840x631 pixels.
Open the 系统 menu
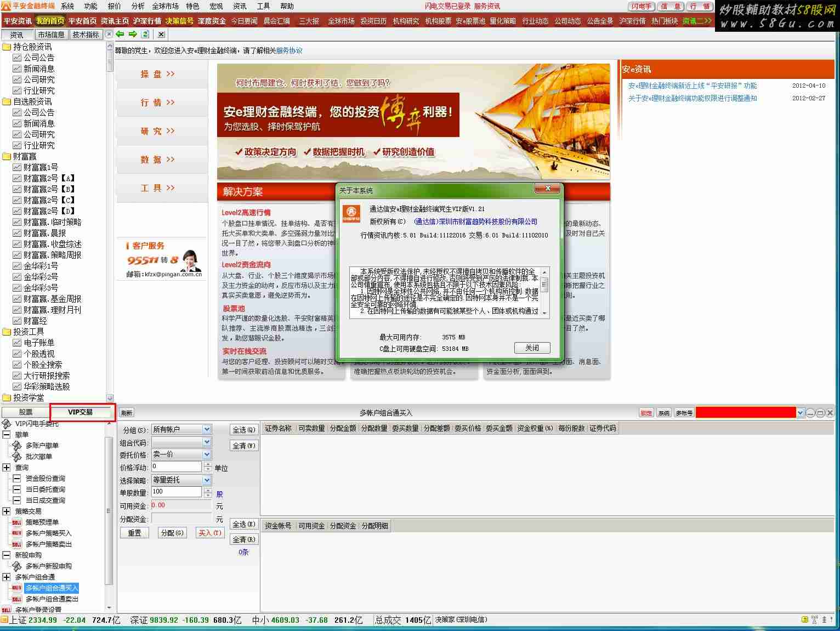tap(67, 6)
